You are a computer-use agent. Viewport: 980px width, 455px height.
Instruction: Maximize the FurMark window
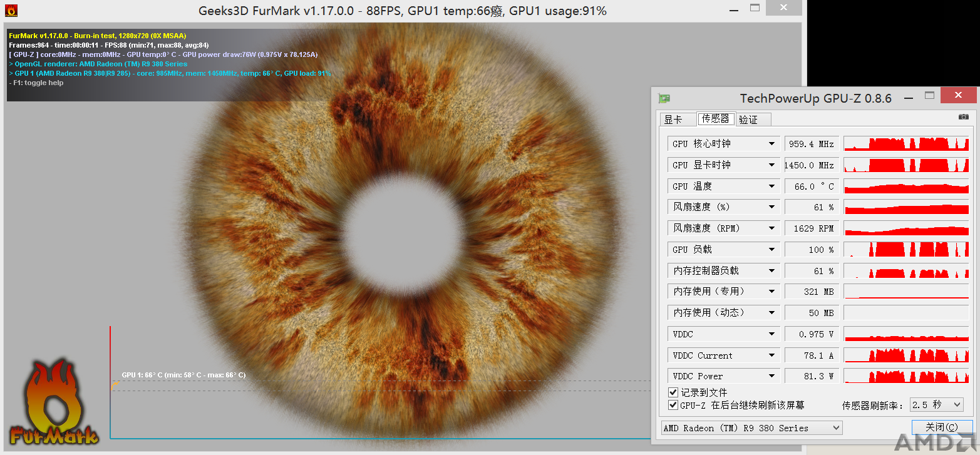point(755,8)
